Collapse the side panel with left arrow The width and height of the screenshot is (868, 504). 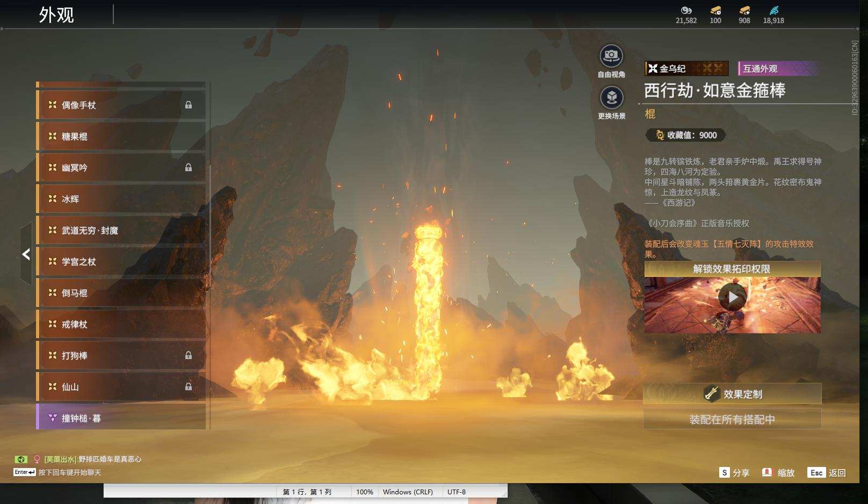(26, 254)
